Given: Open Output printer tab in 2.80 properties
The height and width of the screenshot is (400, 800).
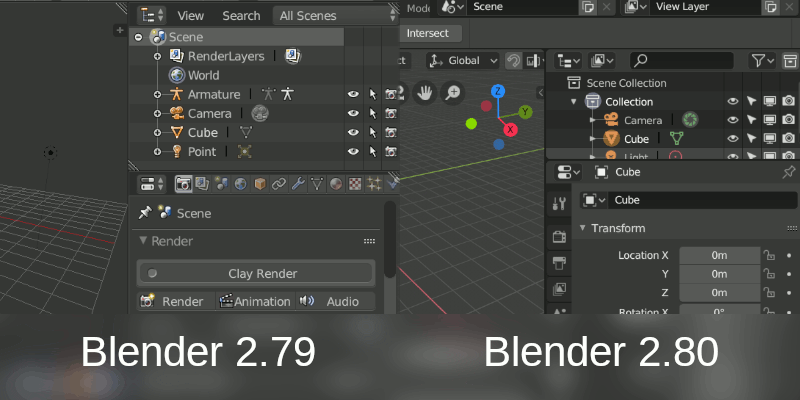Looking at the screenshot, I should pyautogui.click(x=559, y=263).
